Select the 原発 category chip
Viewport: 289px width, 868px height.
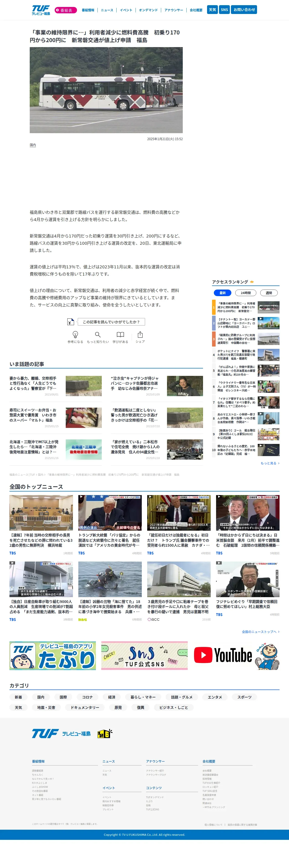(118, 708)
